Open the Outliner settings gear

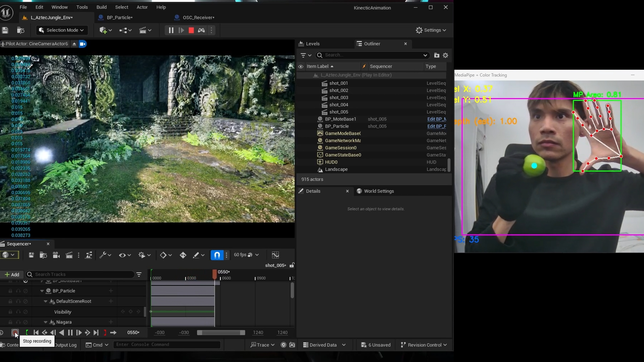point(445,55)
